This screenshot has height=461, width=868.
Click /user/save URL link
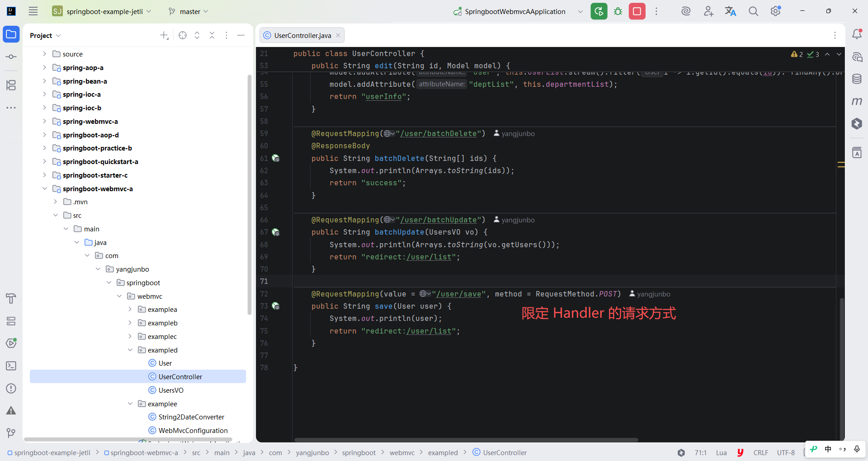pos(459,294)
